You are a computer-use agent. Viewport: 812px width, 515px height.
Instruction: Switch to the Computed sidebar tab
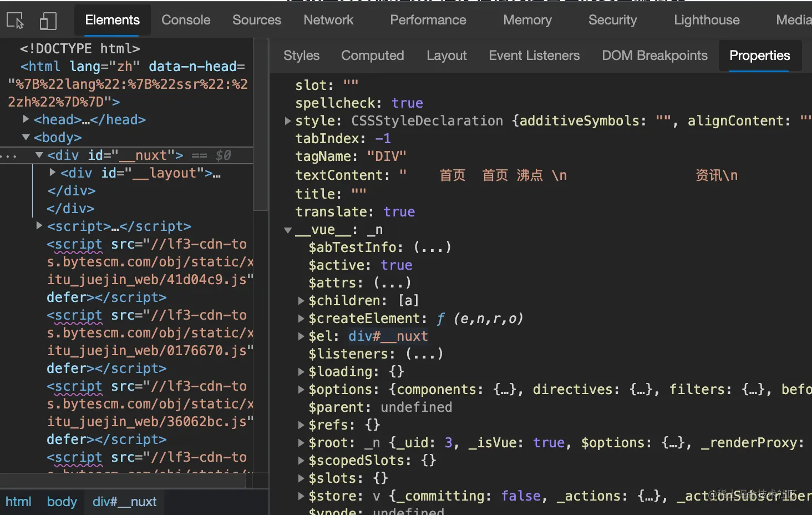(372, 55)
